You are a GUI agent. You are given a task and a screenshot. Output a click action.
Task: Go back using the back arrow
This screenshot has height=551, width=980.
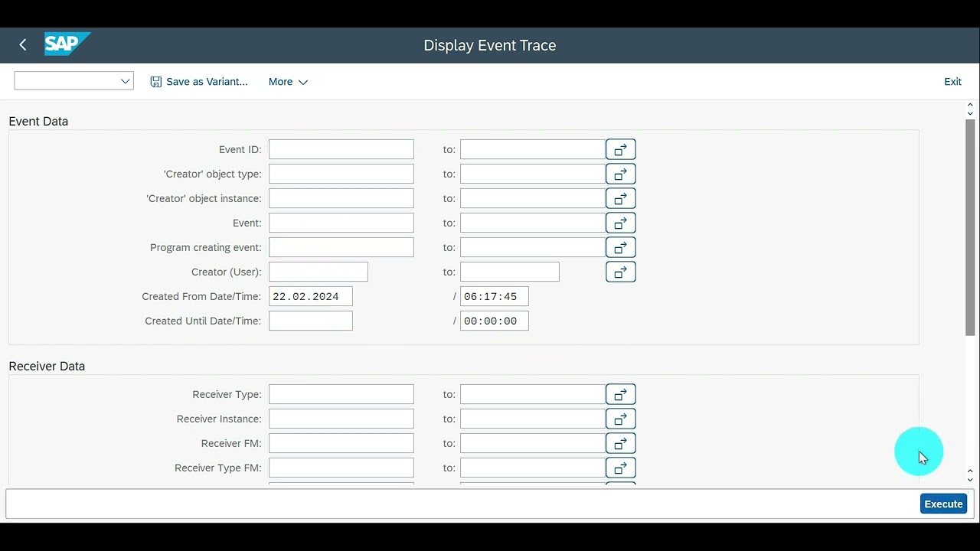23,45
